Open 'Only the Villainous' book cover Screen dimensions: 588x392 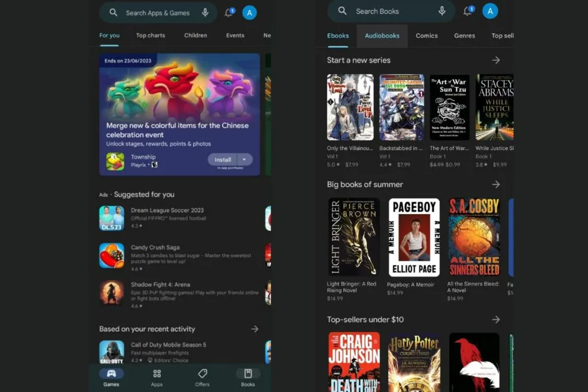point(350,107)
